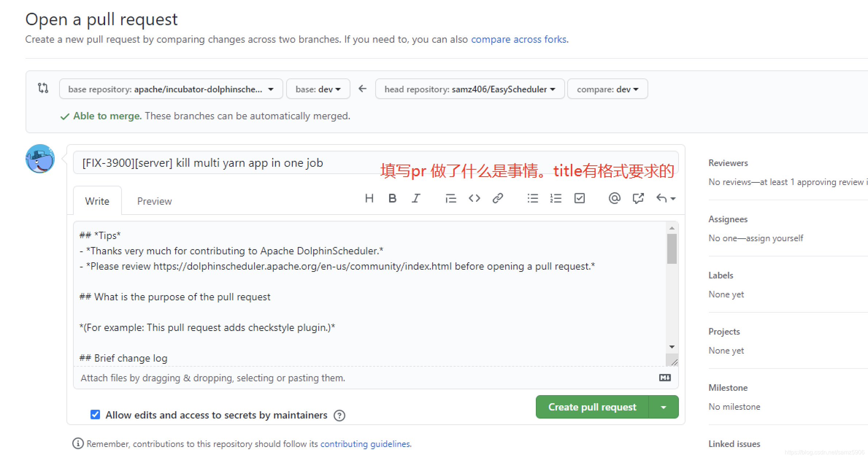The height and width of the screenshot is (459, 868).
Task: Click the heading format icon
Action: [369, 198]
